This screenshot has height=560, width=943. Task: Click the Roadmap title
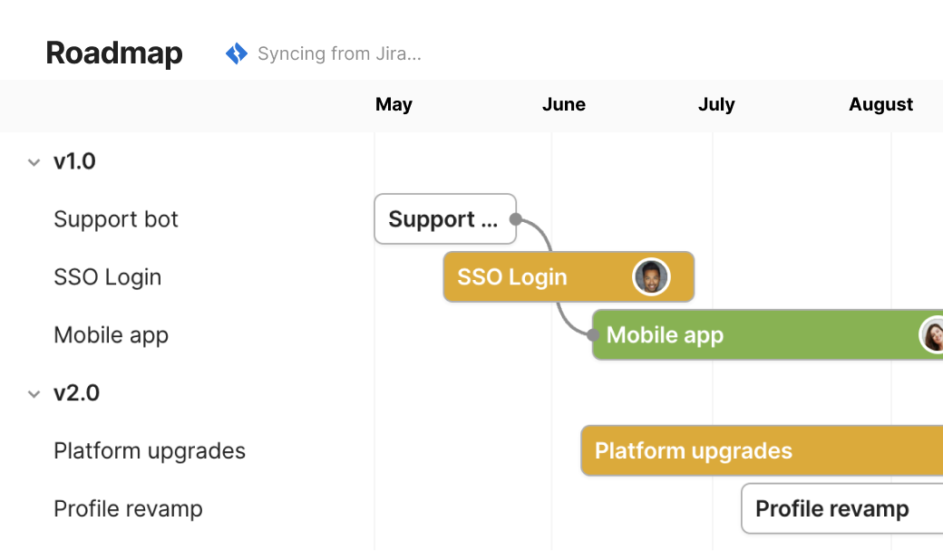[x=113, y=53]
